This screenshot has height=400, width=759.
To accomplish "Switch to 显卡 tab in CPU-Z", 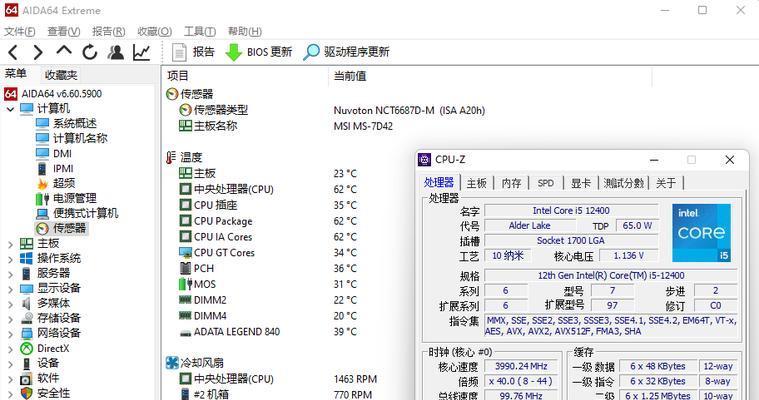I will pyautogui.click(x=581, y=183).
